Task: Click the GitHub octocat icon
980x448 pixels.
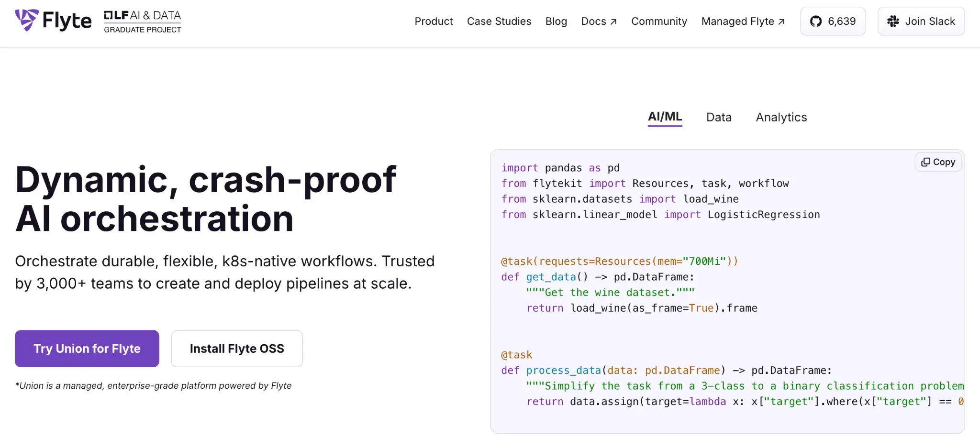Action: [815, 22]
